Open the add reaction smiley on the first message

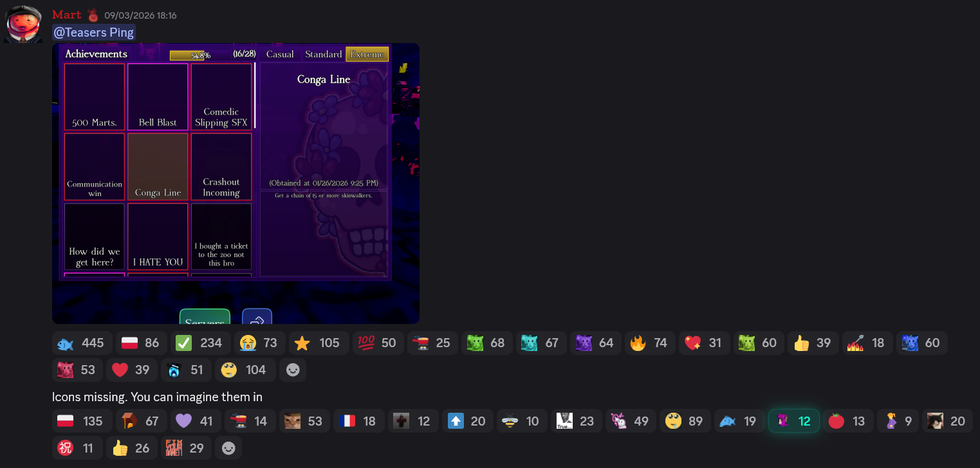click(x=293, y=370)
